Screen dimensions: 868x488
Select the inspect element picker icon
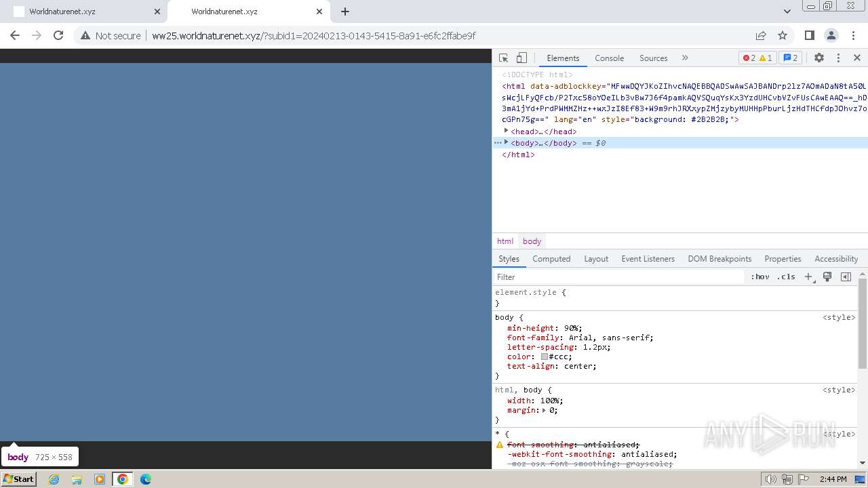tap(503, 58)
